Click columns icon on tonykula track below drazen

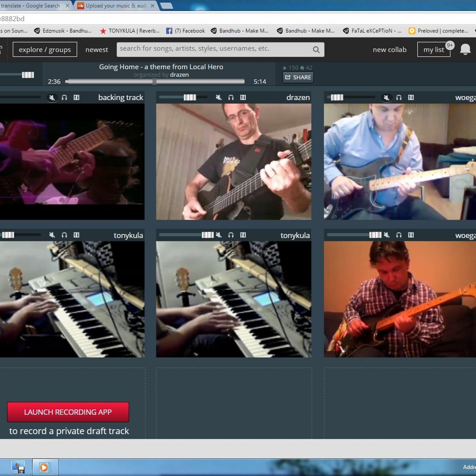pyautogui.click(x=243, y=235)
